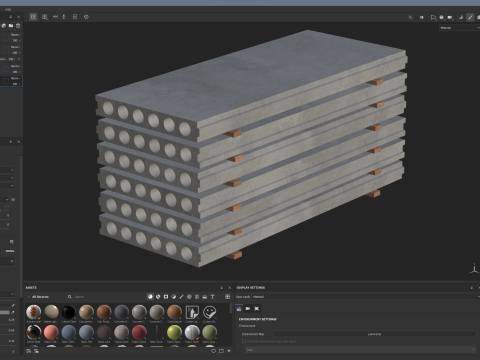Click the second viewport layout icon with magnifier
480x360 pixels.
point(45,17)
